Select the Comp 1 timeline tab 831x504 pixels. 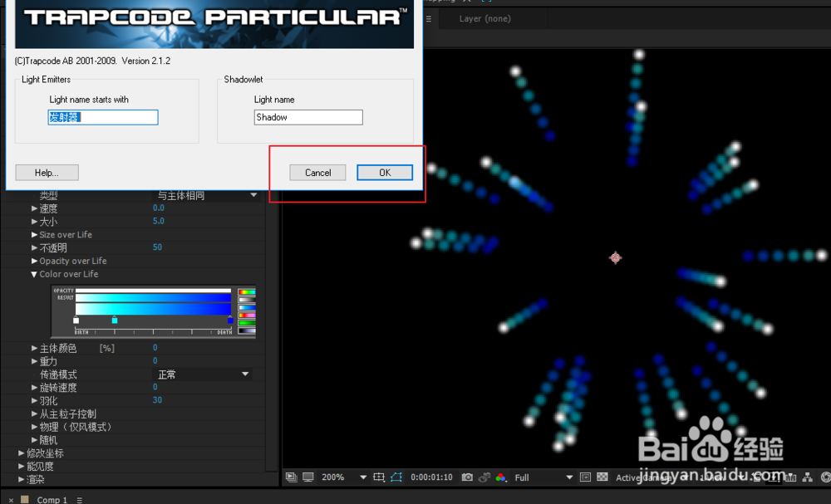pos(52,500)
